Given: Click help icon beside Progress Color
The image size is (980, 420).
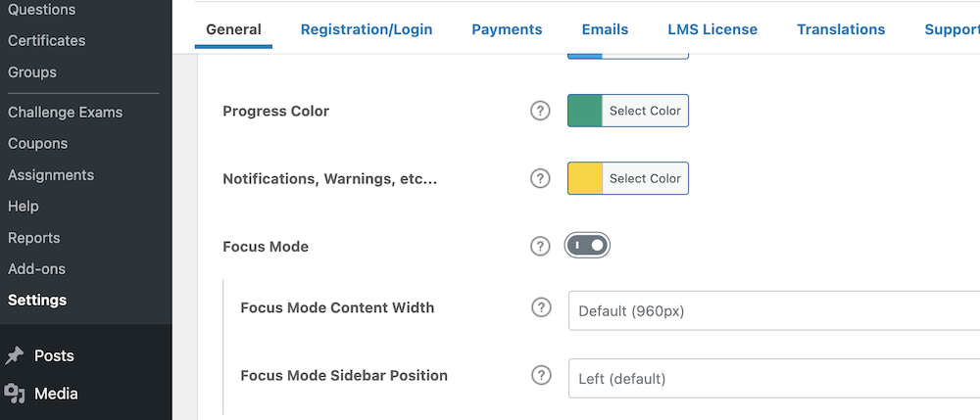Looking at the screenshot, I should [540, 111].
